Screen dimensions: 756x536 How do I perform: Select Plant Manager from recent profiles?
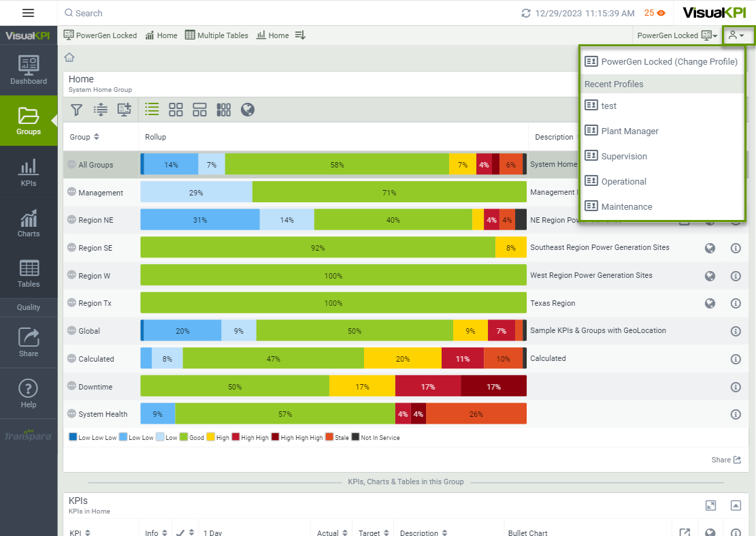[x=629, y=131]
